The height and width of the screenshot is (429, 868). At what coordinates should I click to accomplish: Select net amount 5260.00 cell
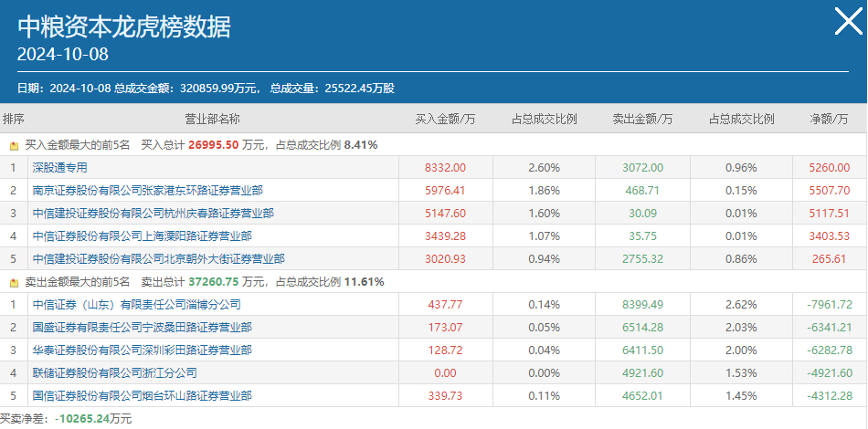tap(831, 168)
